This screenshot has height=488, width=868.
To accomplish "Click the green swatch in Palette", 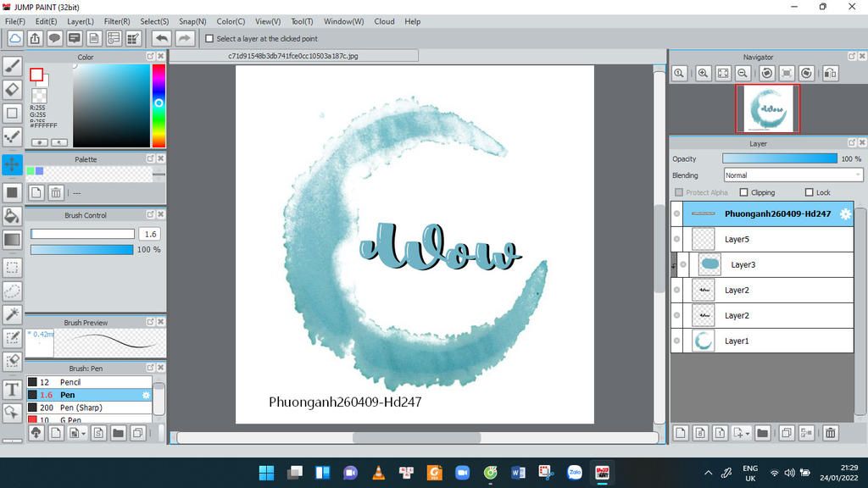I will click(31, 171).
